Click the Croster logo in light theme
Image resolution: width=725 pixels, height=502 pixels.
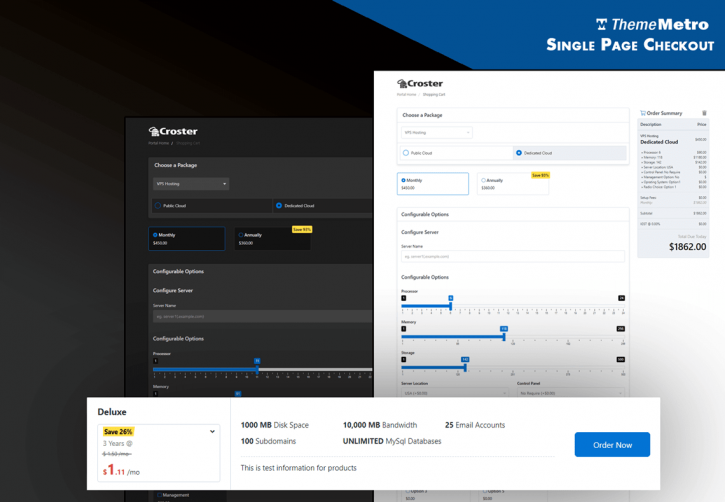[420, 84]
